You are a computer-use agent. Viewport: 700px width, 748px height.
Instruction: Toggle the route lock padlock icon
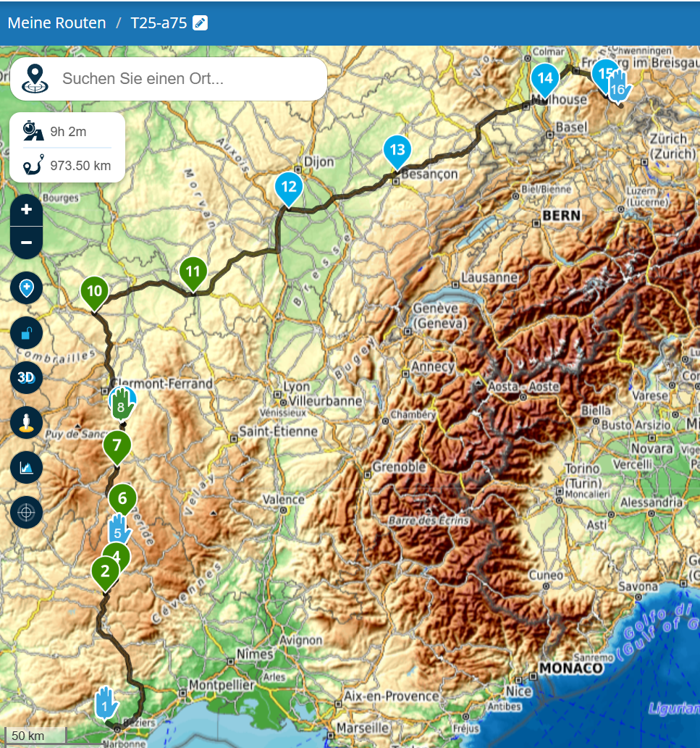(x=27, y=333)
